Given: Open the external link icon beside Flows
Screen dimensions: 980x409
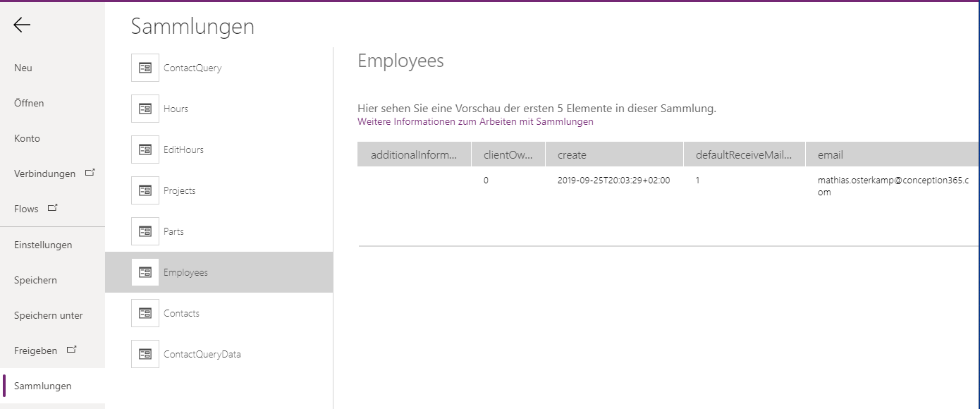Looking at the screenshot, I should [52, 207].
